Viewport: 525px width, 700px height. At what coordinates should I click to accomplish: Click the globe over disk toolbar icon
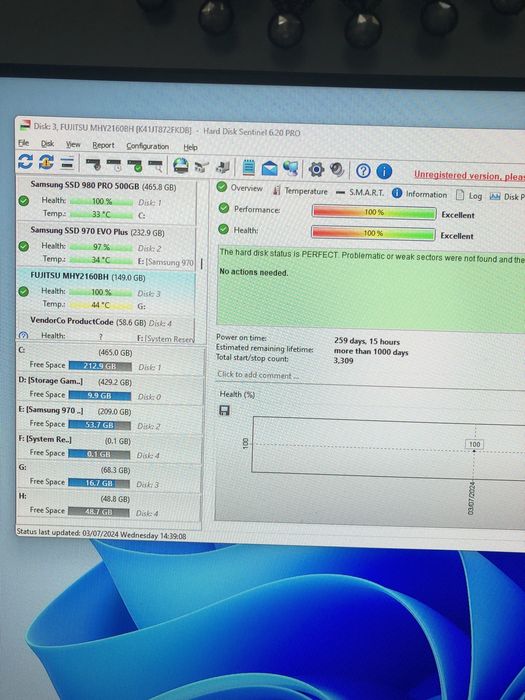click(181, 166)
